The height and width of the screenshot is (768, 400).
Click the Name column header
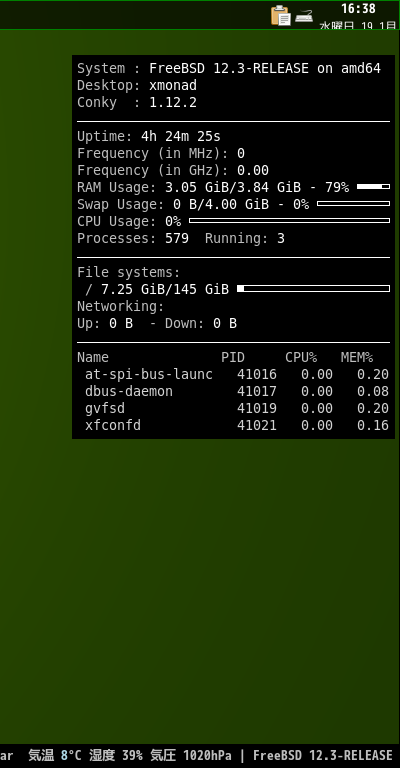pos(93,358)
